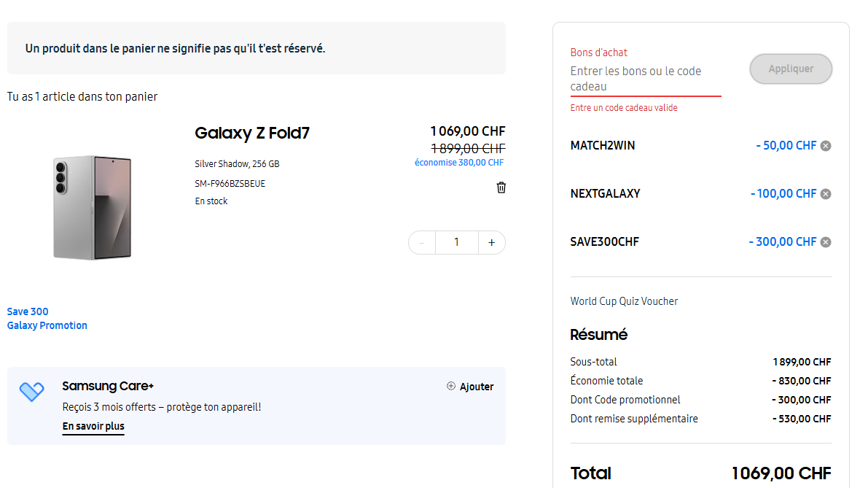The height and width of the screenshot is (488, 868).
Task: Remove the MATCH2WIN voucher code
Action: [x=826, y=146]
